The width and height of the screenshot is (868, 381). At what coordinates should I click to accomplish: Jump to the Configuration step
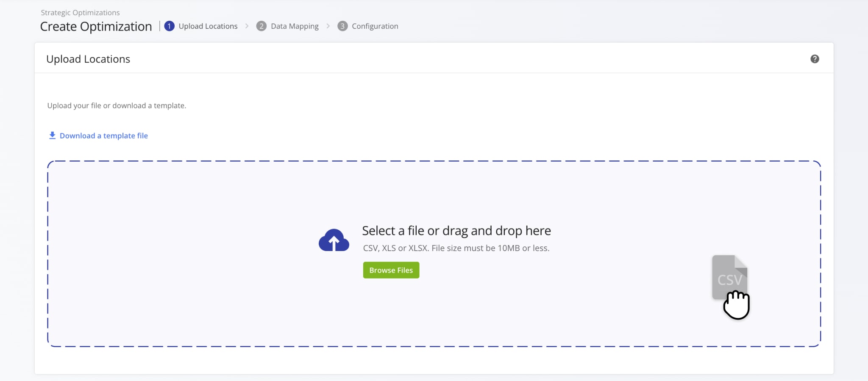click(x=375, y=26)
